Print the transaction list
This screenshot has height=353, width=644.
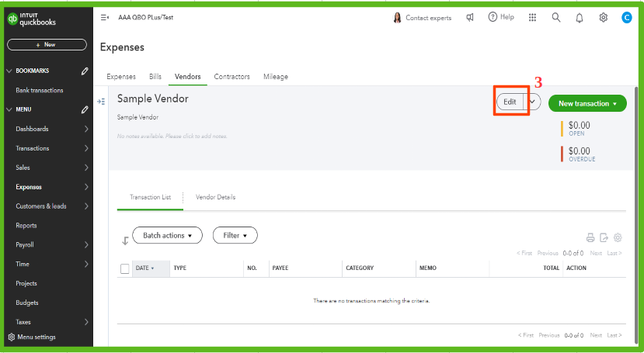coord(590,237)
